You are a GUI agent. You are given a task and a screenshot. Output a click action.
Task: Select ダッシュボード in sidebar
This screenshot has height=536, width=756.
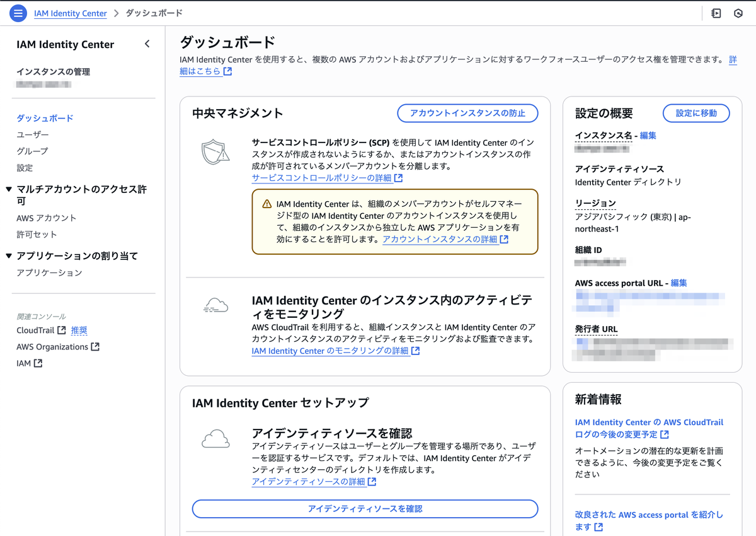click(45, 118)
